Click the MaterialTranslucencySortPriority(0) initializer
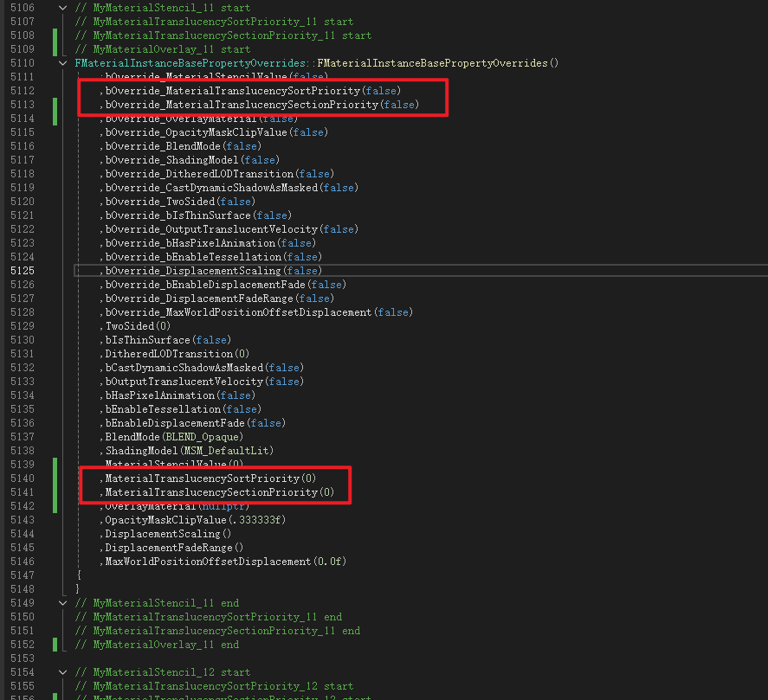 pos(208,478)
